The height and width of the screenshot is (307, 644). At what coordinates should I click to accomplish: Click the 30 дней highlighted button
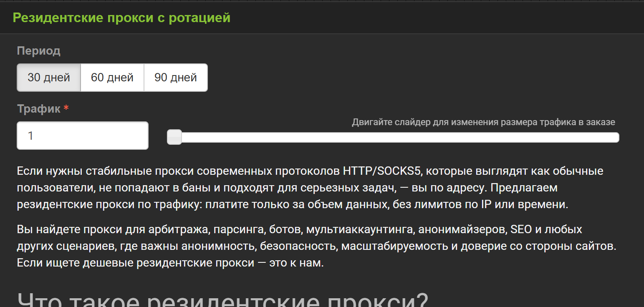48,77
